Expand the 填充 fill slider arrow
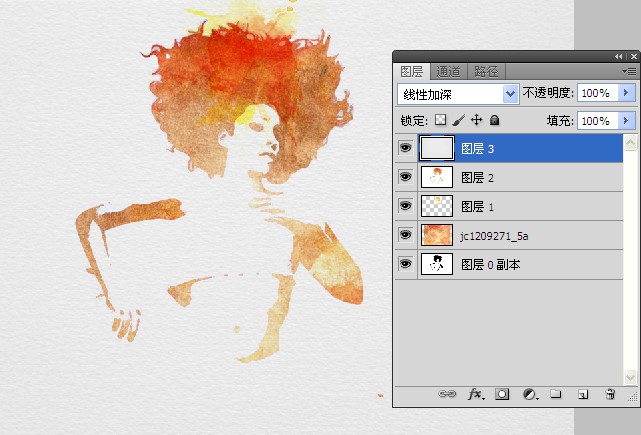The height and width of the screenshot is (435, 641). point(627,120)
